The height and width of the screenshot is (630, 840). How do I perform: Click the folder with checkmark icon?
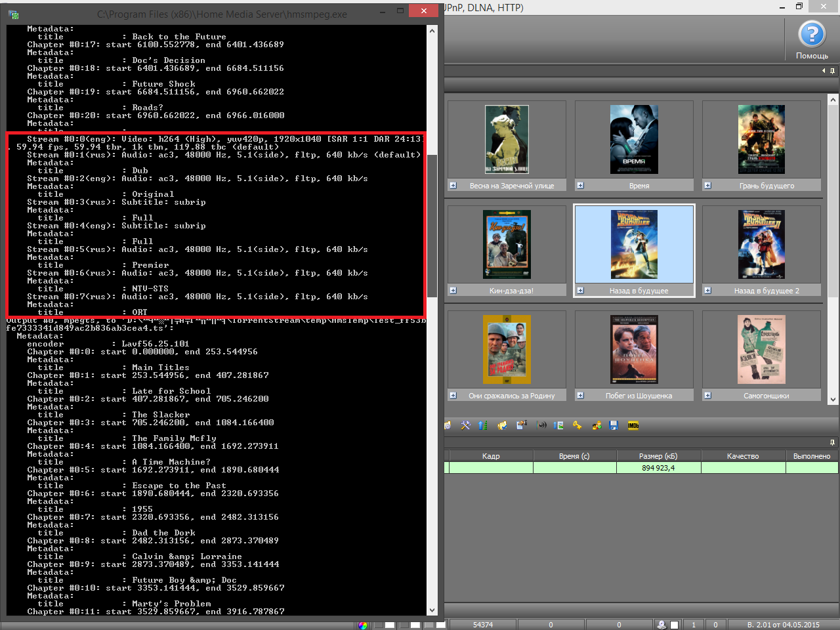tap(502, 425)
